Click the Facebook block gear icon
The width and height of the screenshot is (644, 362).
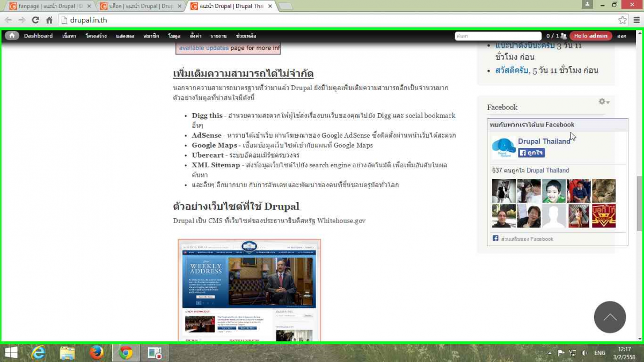point(604,101)
